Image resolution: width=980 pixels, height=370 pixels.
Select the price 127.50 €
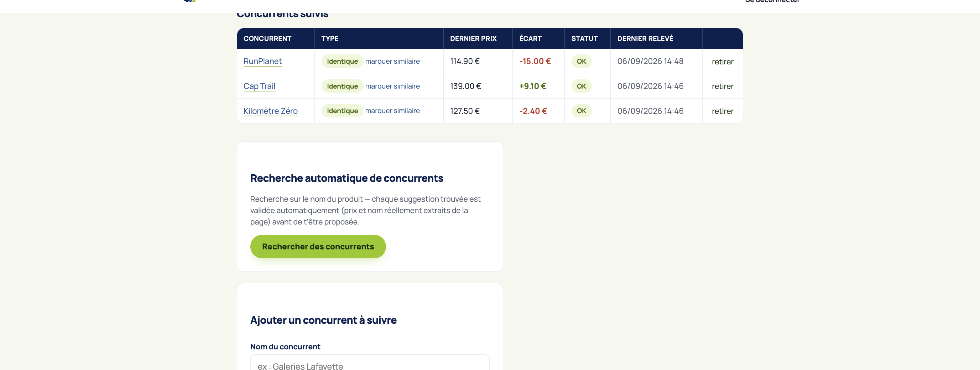pos(464,111)
